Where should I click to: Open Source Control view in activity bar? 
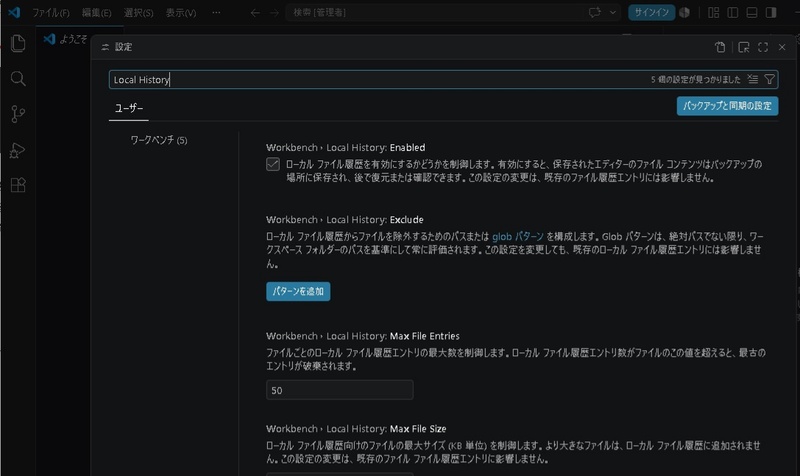(x=18, y=114)
